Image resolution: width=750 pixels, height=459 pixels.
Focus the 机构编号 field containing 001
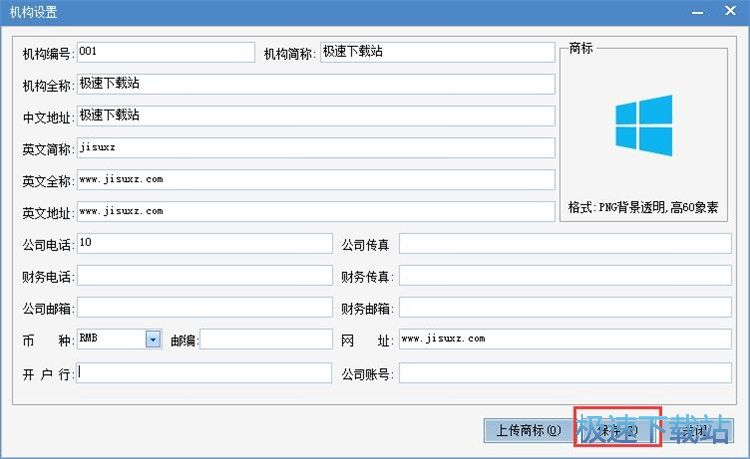click(x=165, y=52)
